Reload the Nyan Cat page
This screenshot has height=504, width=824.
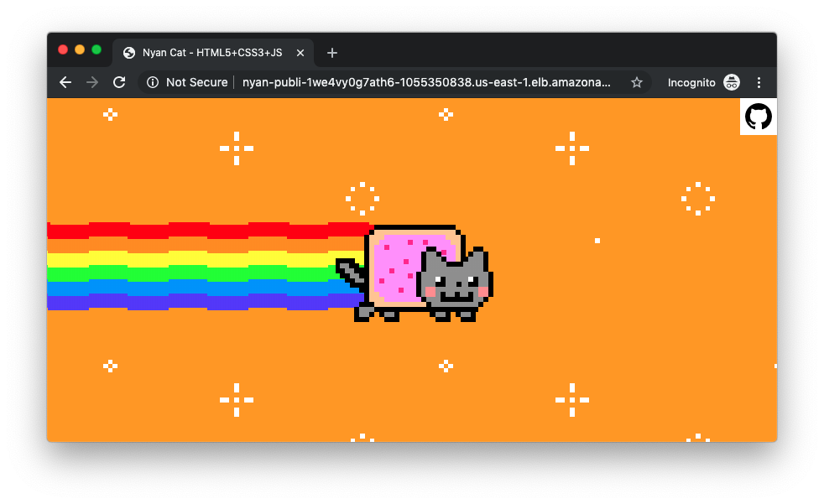(x=119, y=82)
